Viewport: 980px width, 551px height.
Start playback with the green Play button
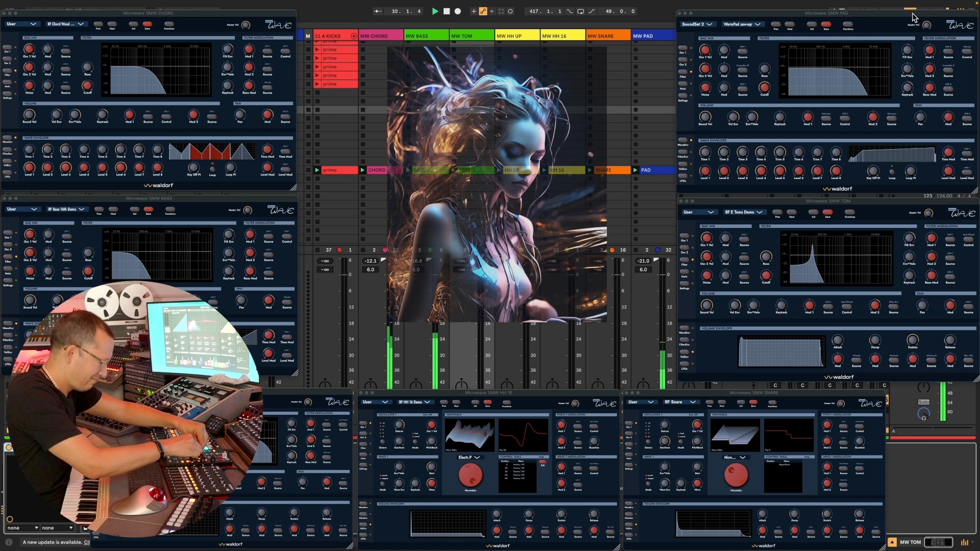point(435,11)
